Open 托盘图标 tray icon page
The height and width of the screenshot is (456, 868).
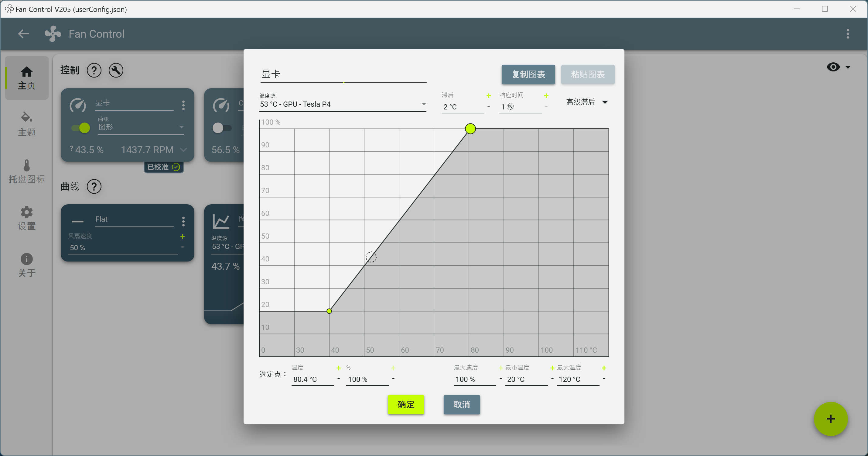pos(27,171)
